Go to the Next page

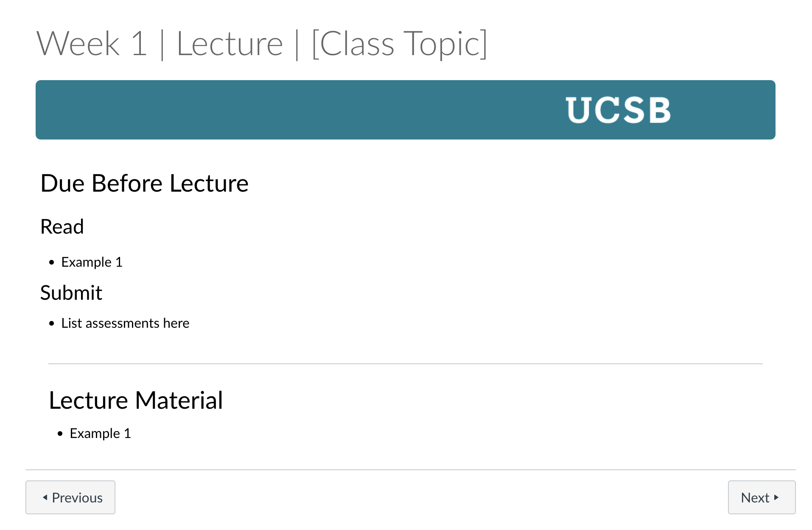click(761, 497)
